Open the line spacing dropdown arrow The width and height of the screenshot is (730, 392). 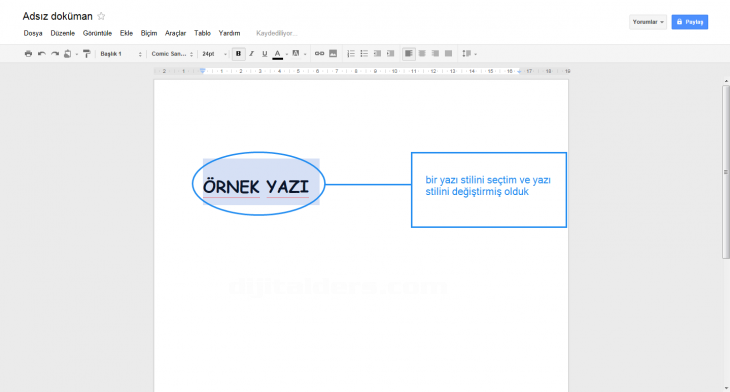[x=475, y=54]
